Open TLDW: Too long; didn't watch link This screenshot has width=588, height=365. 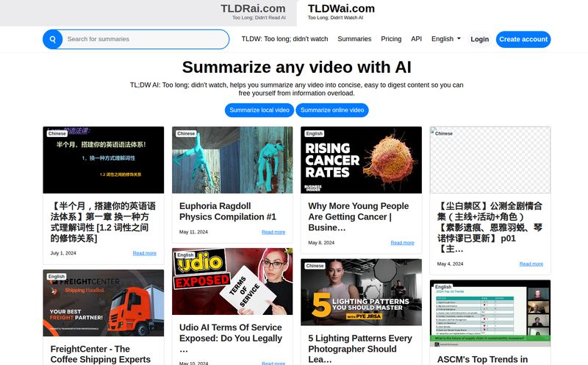pos(284,39)
